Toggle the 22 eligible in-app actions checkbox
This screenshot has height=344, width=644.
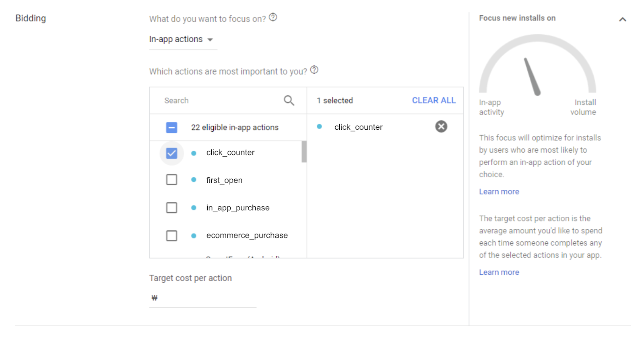pyautogui.click(x=171, y=128)
